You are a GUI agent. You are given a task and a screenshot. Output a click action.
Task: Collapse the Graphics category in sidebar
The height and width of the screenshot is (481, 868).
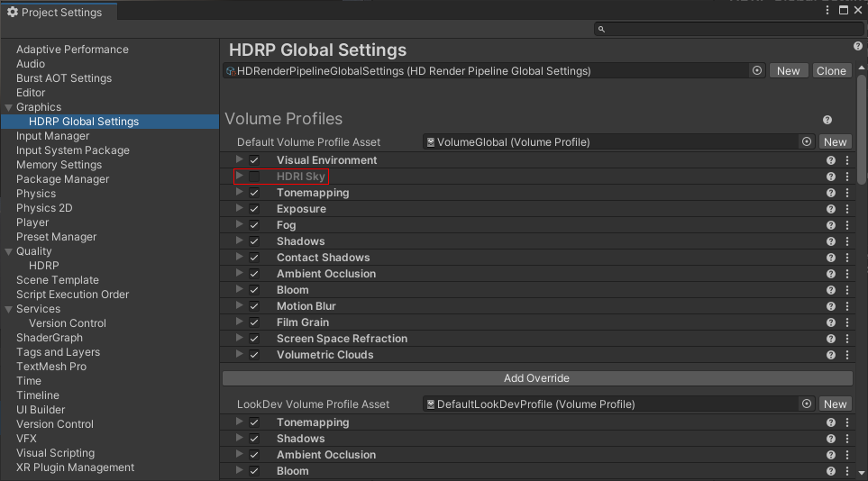click(x=9, y=107)
